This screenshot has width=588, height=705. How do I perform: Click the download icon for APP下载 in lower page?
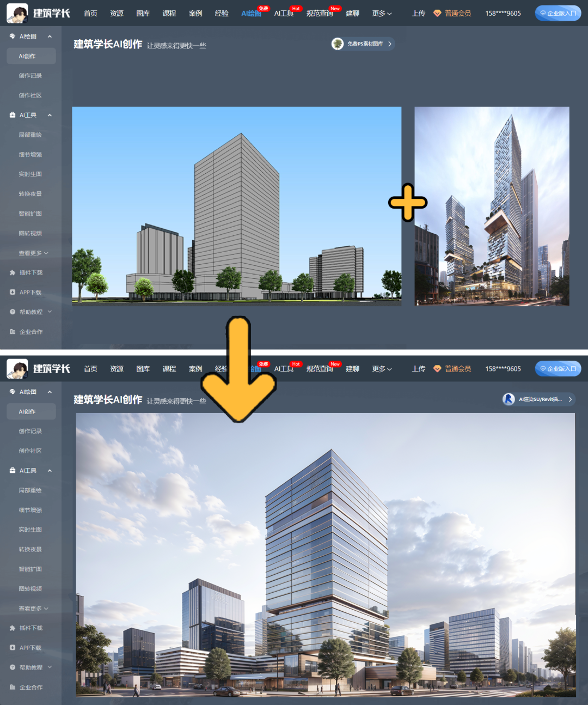(x=13, y=647)
